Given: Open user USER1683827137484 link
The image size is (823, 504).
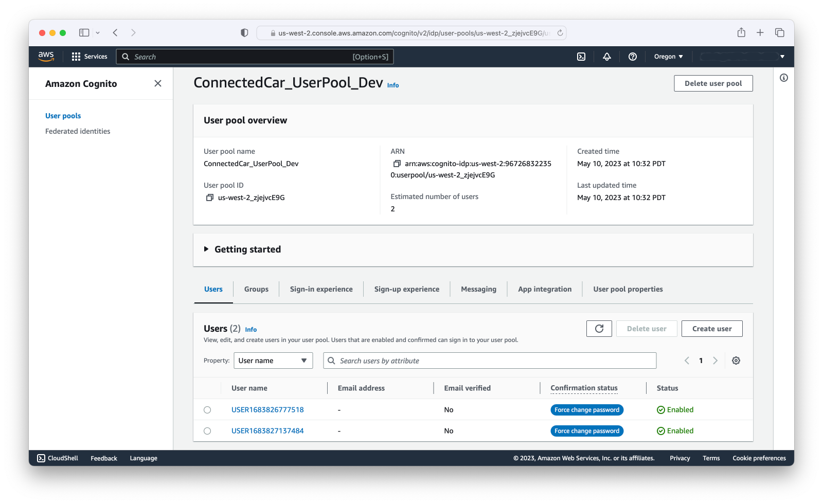Looking at the screenshot, I should pos(267,431).
